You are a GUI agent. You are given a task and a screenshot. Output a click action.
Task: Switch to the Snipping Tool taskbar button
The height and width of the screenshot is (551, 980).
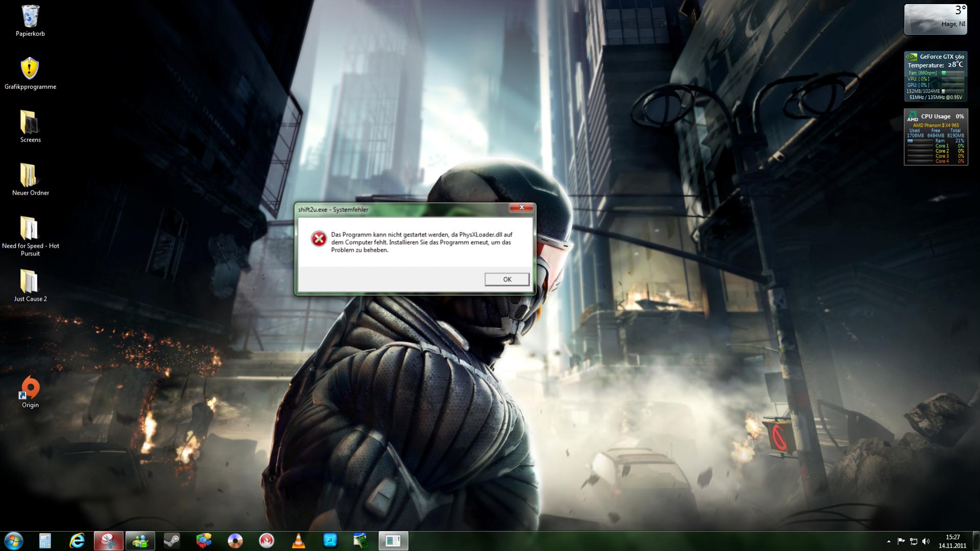pyautogui.click(x=108, y=541)
